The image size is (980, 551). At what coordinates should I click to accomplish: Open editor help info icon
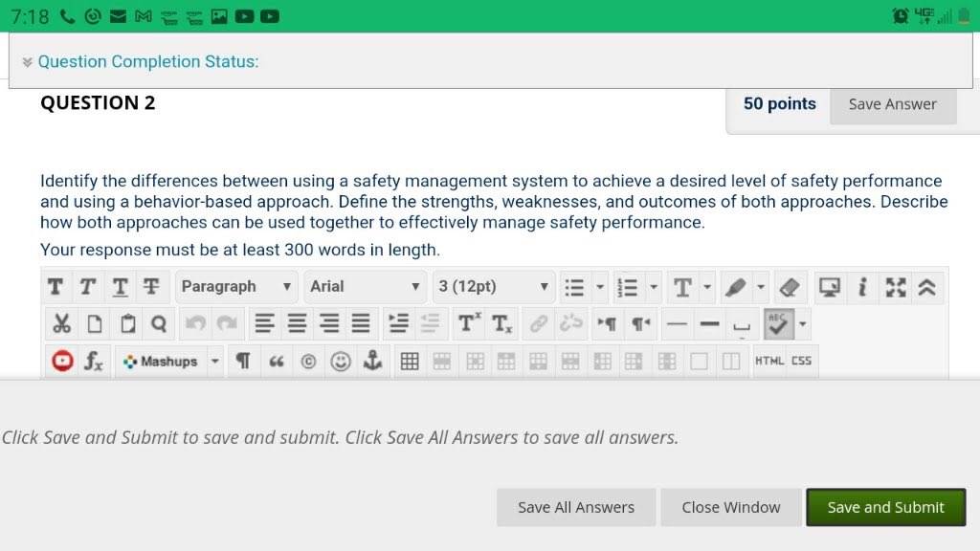pos(862,287)
